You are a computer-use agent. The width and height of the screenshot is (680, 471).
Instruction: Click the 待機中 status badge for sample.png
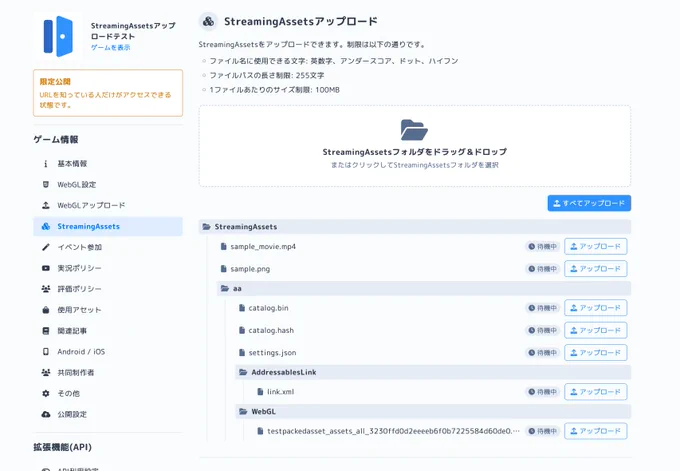[x=542, y=269]
